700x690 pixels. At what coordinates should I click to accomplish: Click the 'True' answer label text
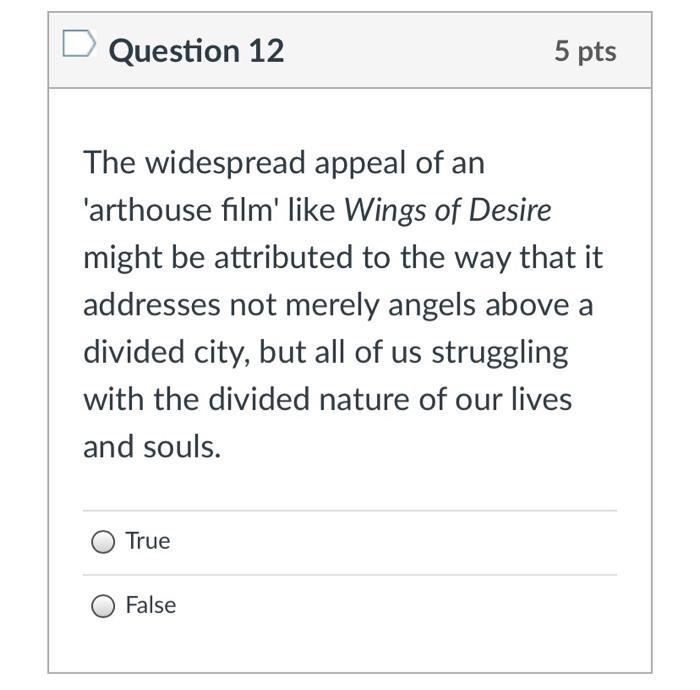pyautogui.click(x=148, y=541)
